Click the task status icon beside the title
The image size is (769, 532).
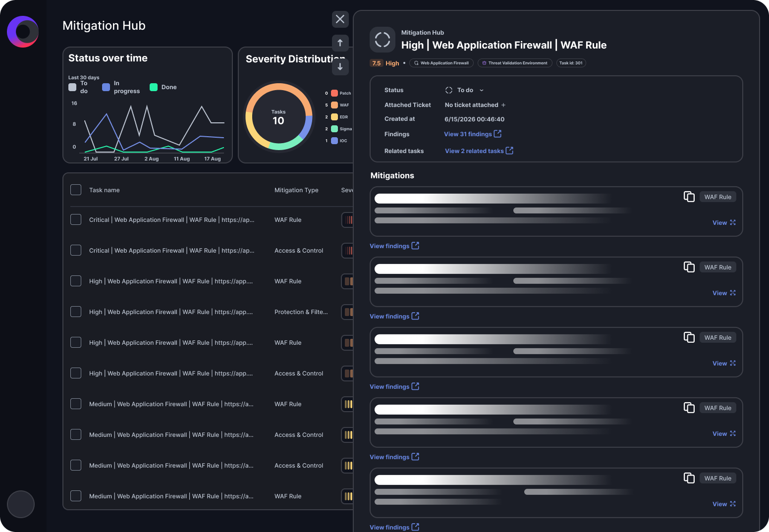click(x=383, y=40)
